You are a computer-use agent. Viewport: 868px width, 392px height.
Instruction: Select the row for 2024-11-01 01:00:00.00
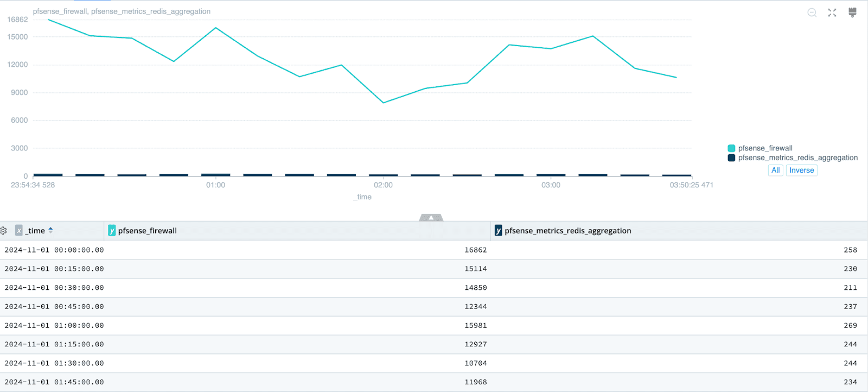[x=54, y=326]
